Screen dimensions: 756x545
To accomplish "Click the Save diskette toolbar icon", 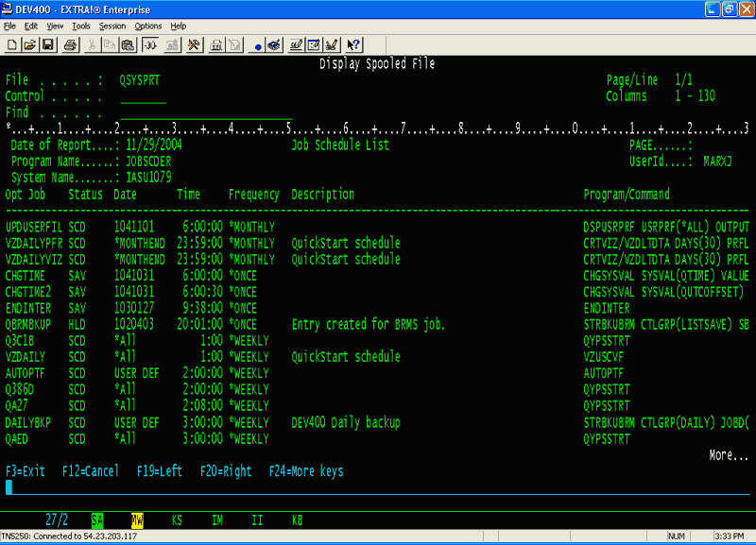I will click(49, 44).
